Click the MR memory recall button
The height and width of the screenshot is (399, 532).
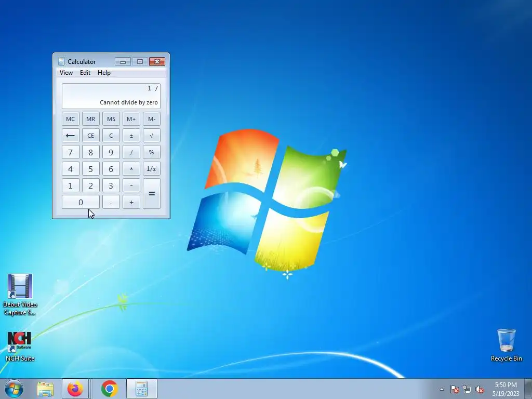click(90, 119)
